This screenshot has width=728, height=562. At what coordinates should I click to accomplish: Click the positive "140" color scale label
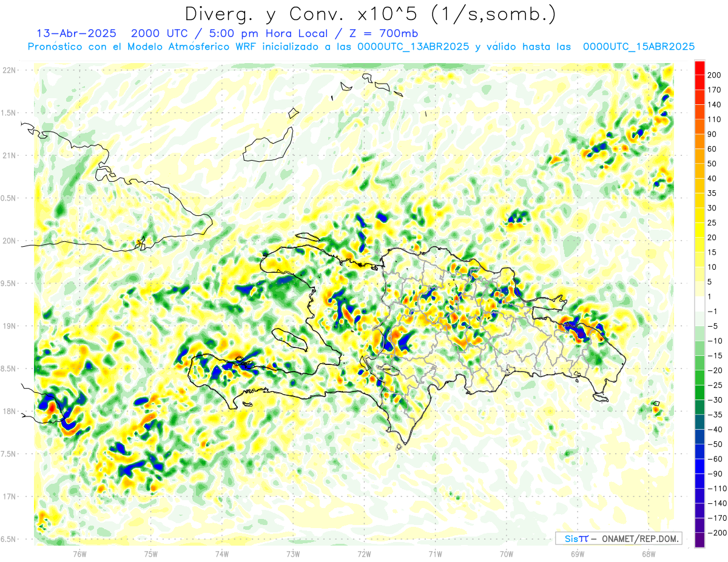715,105
